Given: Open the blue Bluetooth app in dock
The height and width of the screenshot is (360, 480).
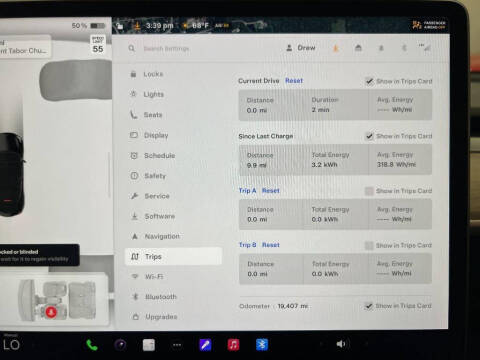Looking at the screenshot, I should click(262, 345).
